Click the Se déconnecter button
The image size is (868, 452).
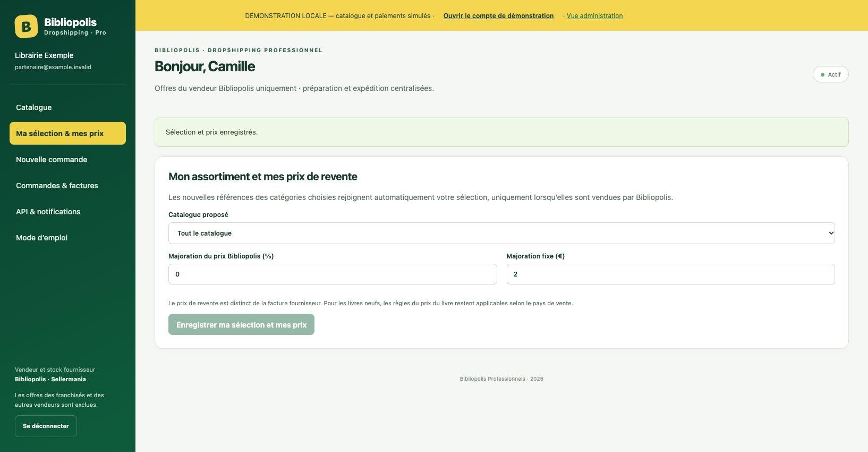pyautogui.click(x=46, y=426)
